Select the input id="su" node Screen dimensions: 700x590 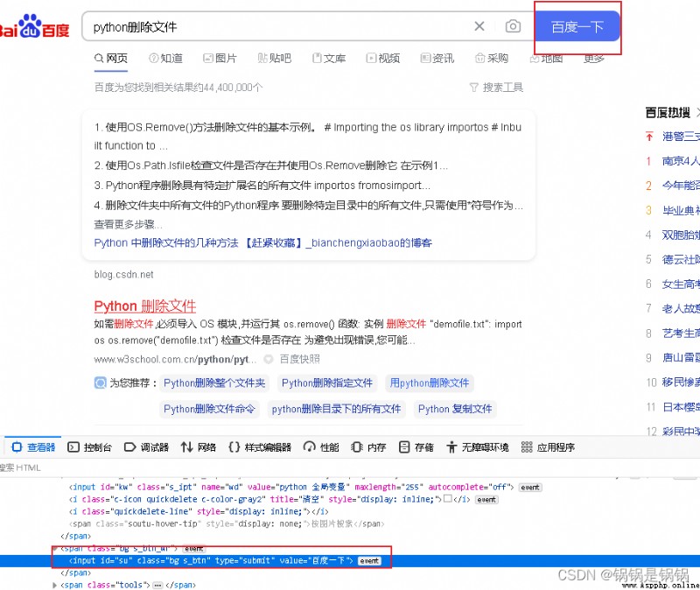point(211,560)
